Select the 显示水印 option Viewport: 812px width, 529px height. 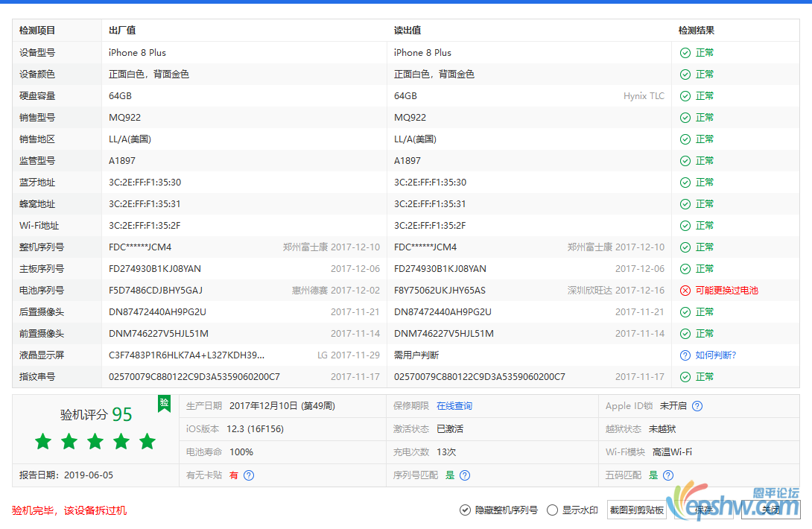[573, 510]
